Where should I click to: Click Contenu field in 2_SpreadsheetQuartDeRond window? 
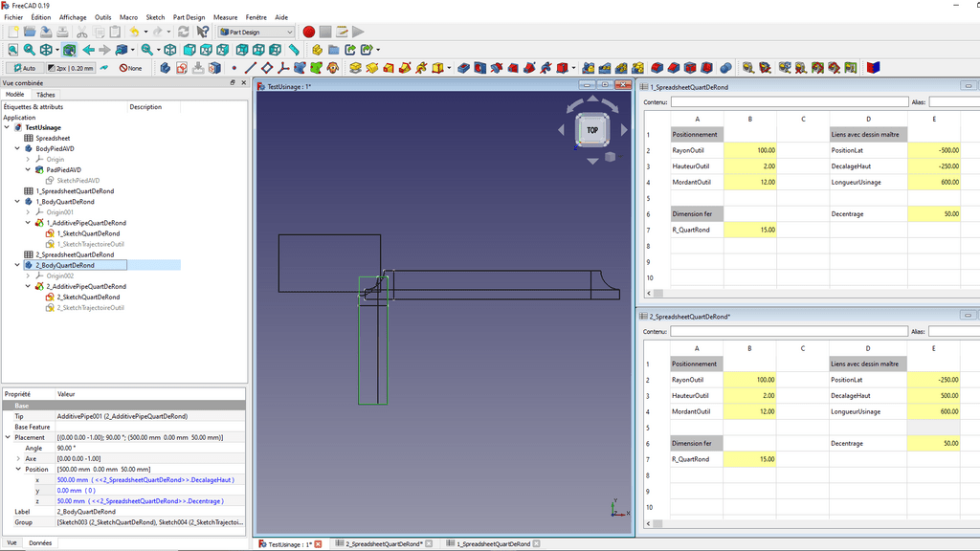point(790,331)
